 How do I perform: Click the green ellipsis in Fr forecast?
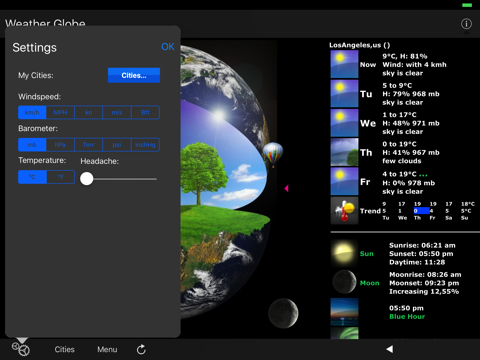coord(423,175)
